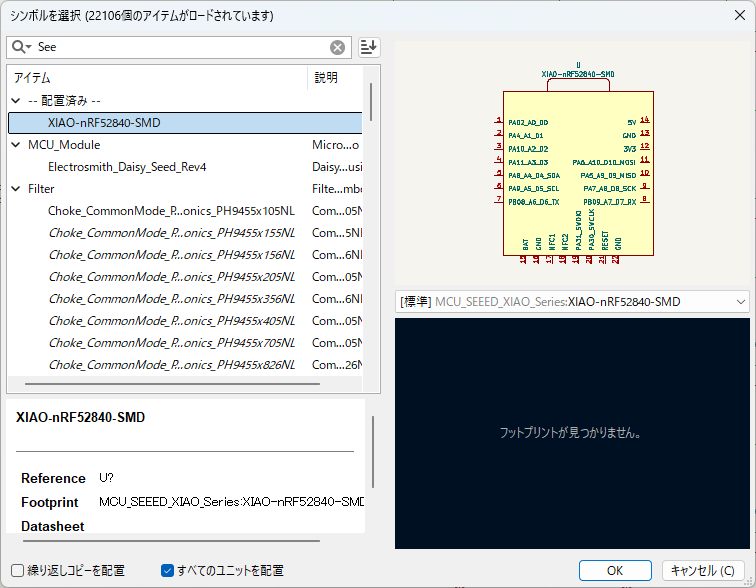Image resolution: width=756 pixels, height=588 pixels.
Task: Toggle the 繰り返しコピーを配置 checkbox
Action: (17, 571)
